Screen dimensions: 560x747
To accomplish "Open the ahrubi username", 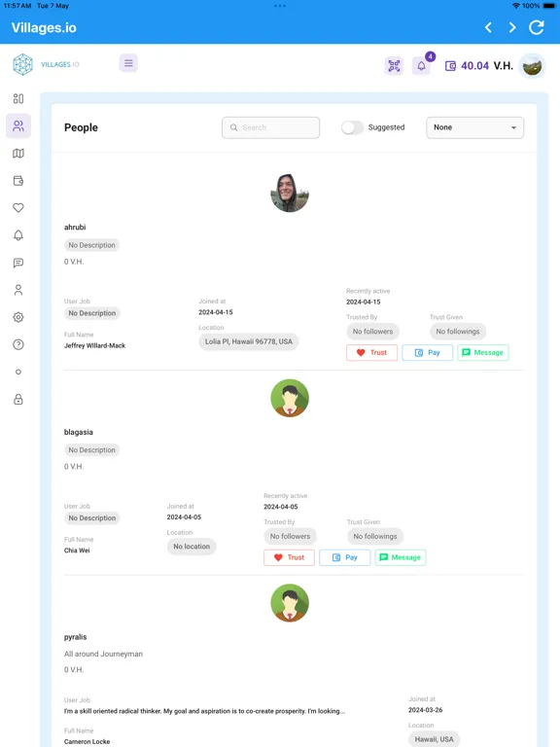I will [75, 228].
